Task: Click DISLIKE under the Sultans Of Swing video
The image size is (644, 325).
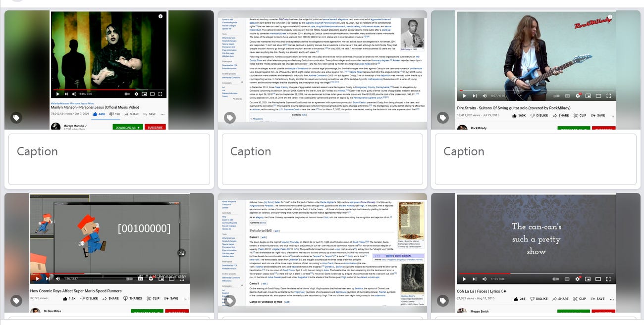Action: (539, 115)
